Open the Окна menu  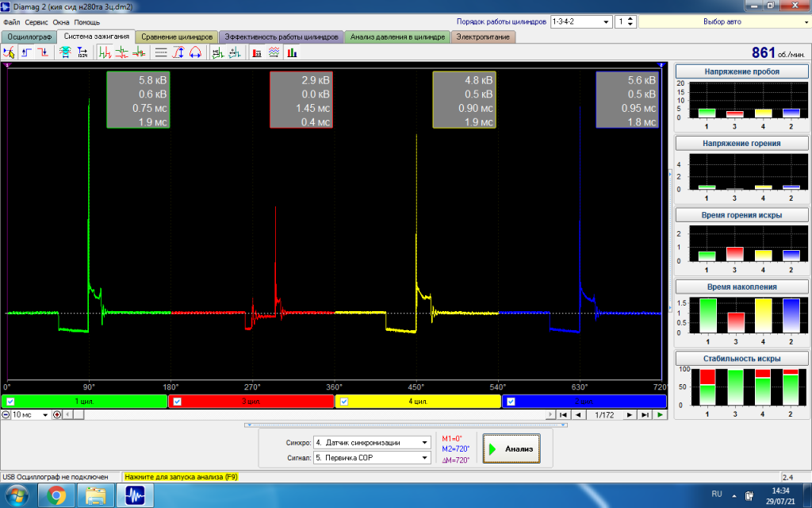point(61,22)
